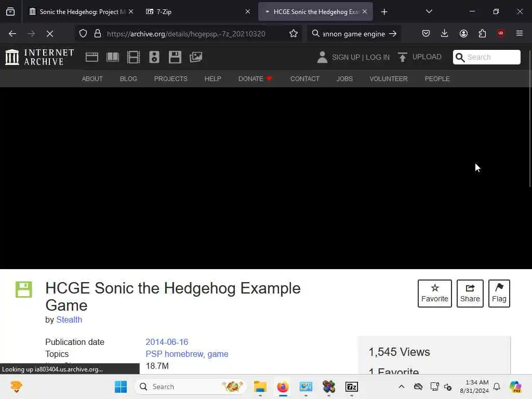Image resolution: width=532 pixels, height=399 pixels.
Task: Close the HCGE Sonic browser tab
Action: coord(365,11)
